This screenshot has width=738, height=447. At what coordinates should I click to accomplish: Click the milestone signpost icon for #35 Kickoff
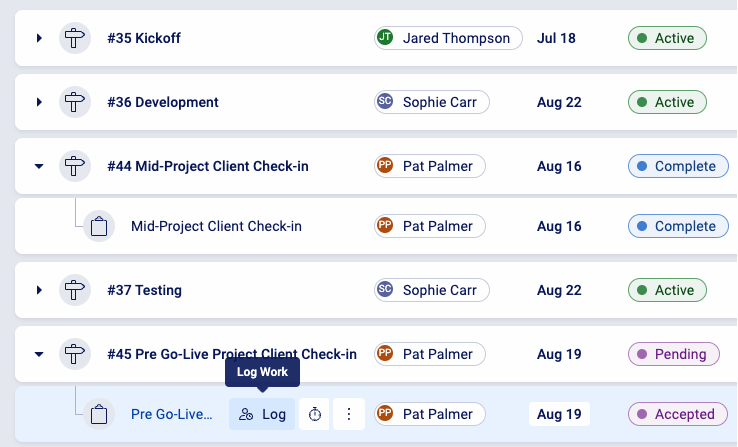click(x=75, y=39)
